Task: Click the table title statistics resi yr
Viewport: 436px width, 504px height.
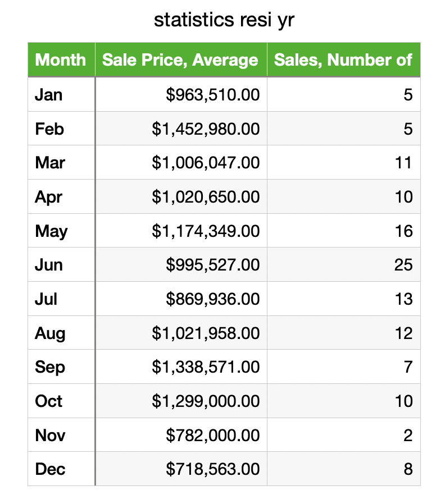Action: 224,20
